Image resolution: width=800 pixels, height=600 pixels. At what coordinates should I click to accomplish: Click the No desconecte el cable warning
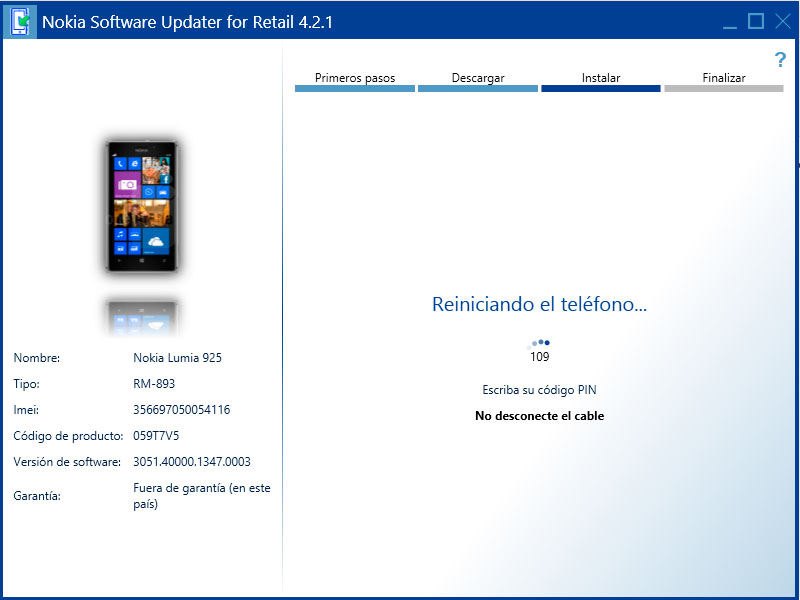click(x=539, y=416)
